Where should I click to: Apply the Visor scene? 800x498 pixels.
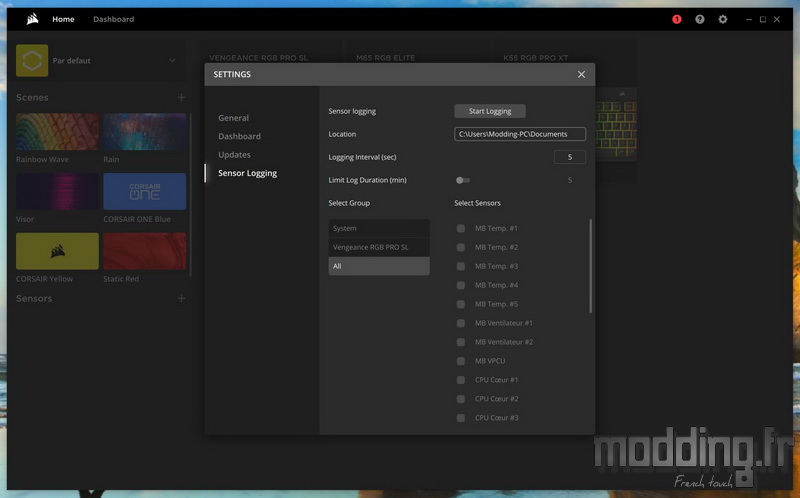(57, 191)
